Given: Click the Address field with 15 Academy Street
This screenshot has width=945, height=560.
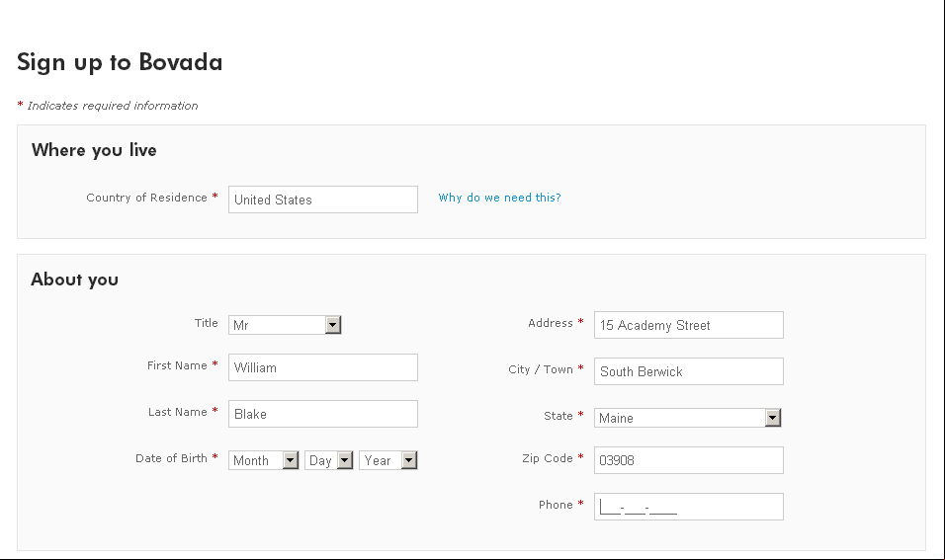Looking at the screenshot, I should [689, 325].
